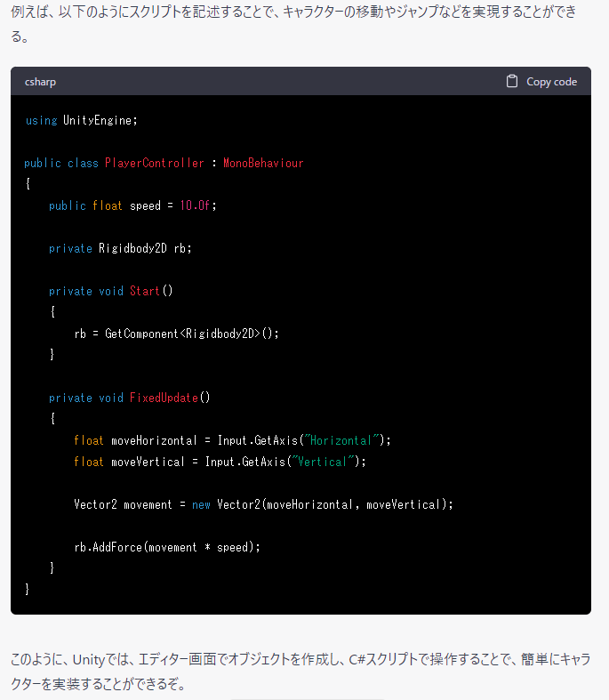Click the 'Vector2 movement = new Vector2' line
609x700 pixels.
tap(263, 504)
